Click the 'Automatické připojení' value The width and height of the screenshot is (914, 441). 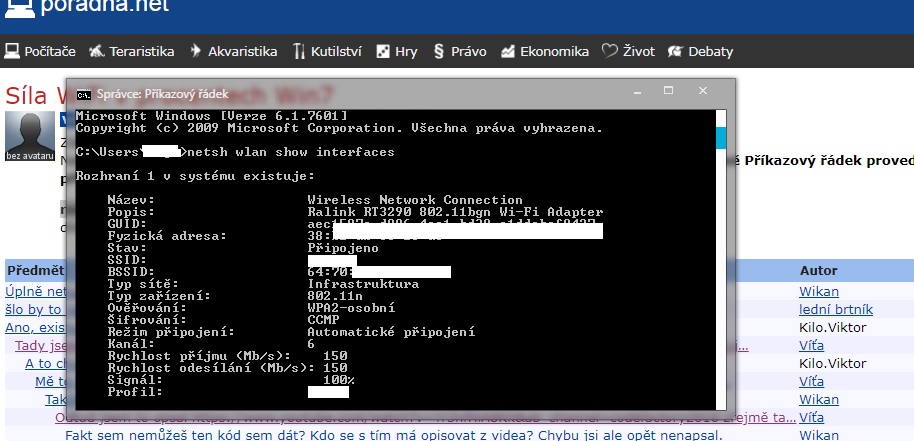(391, 332)
